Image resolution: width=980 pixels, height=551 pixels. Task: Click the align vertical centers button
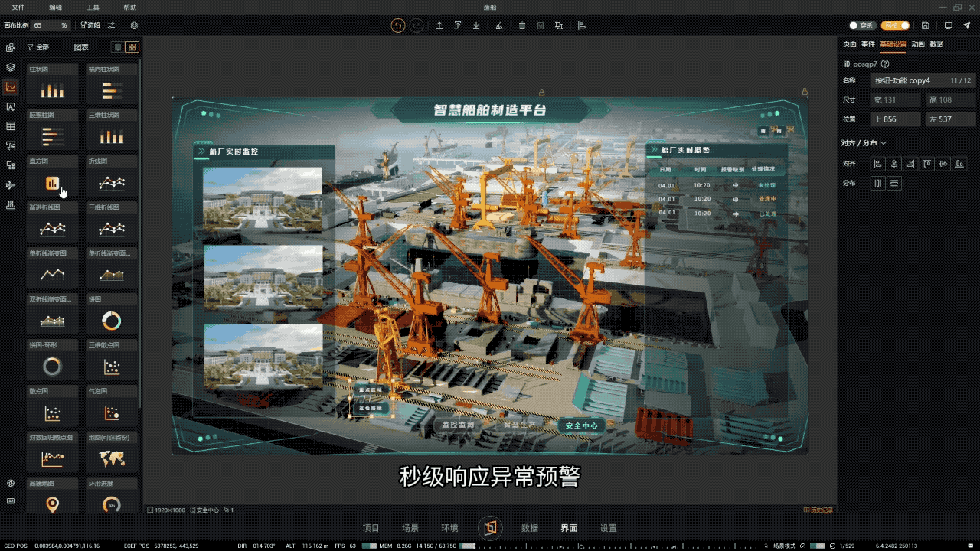(943, 163)
